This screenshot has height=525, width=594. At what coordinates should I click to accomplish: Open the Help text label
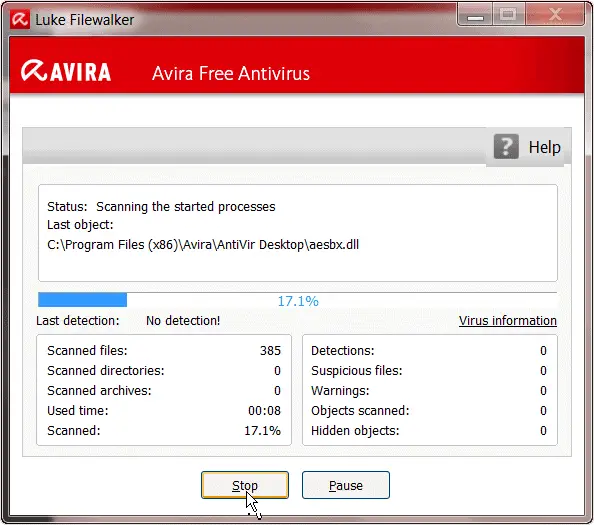click(544, 147)
